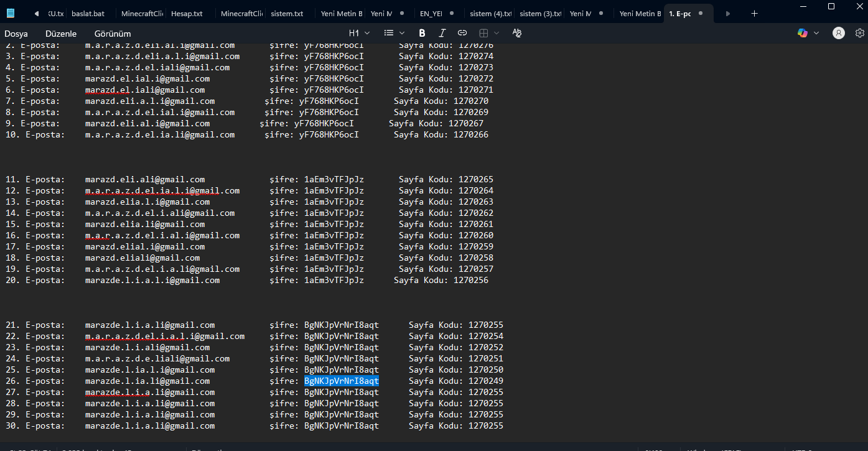Open the H1 heading dropdown
This screenshot has width=868, height=451.
tap(359, 33)
